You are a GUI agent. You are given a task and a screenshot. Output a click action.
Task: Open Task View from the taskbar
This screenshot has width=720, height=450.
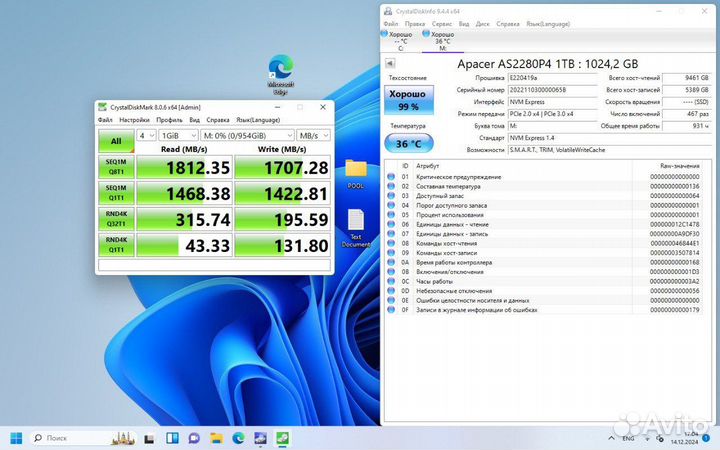[x=149, y=438]
